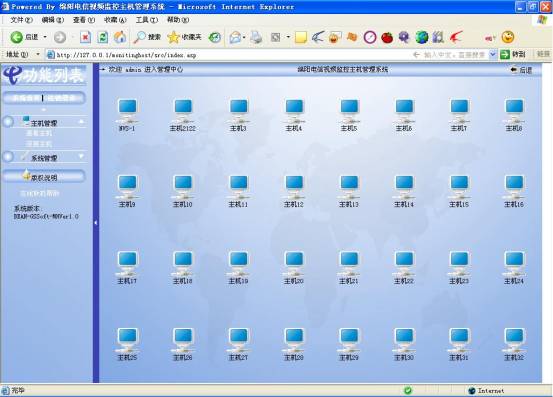Image resolution: width=553 pixels, height=397 pixels.
Task: Select the 主机4 computer icon
Action: tap(294, 110)
